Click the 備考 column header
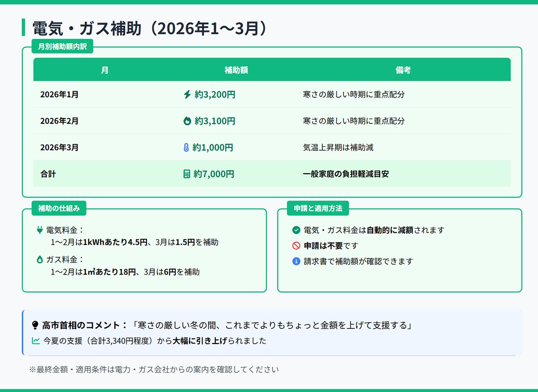This screenshot has height=392, width=538. pos(403,70)
